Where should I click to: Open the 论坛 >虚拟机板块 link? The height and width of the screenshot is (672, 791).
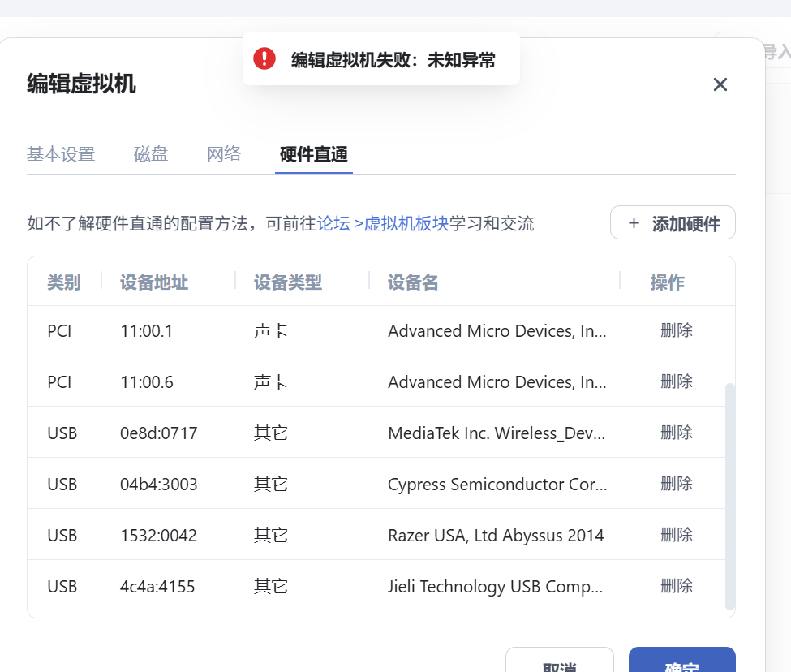pos(382,224)
